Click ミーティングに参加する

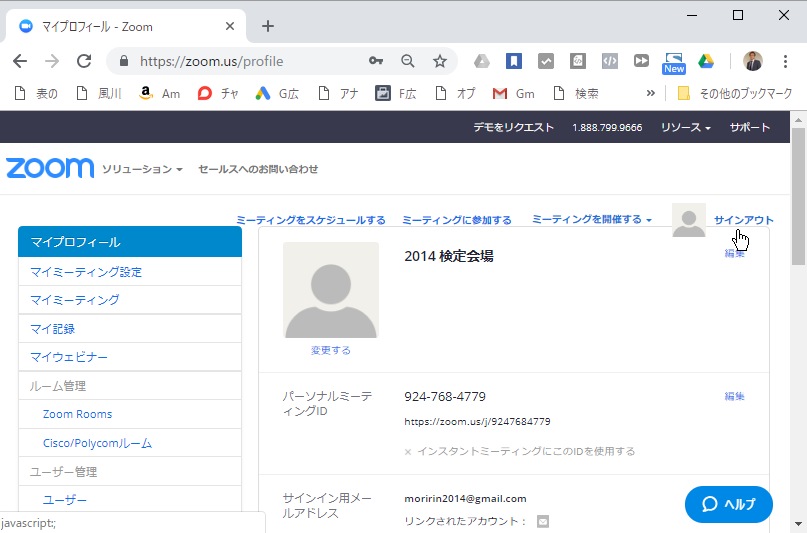point(457,220)
